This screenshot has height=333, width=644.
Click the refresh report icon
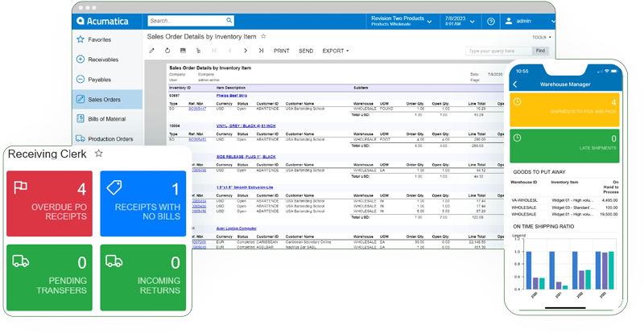(x=167, y=51)
